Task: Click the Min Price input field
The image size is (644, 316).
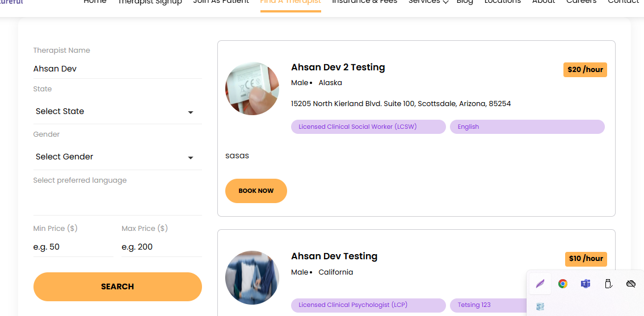Action: click(73, 247)
